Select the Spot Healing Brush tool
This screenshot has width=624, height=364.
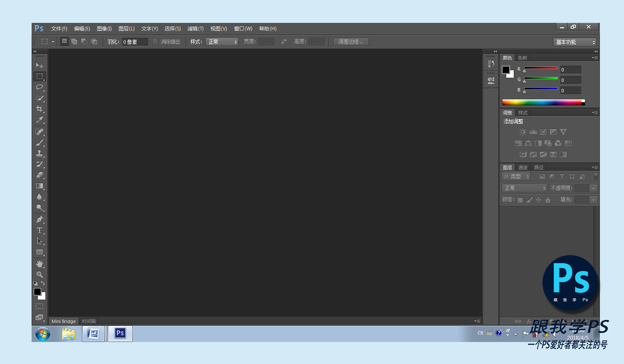40,132
